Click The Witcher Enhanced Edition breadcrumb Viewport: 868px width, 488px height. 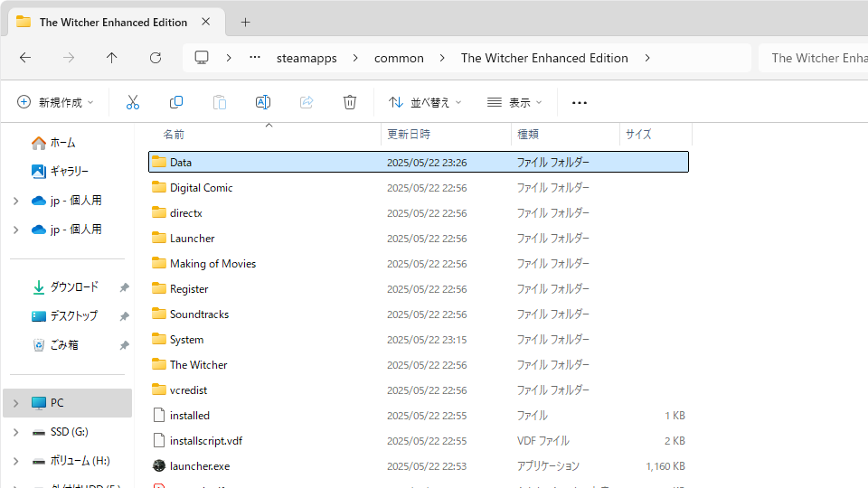tap(544, 58)
